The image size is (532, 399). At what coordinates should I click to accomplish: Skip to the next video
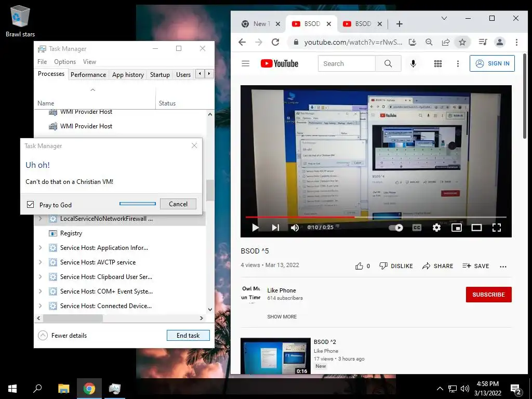pyautogui.click(x=275, y=228)
